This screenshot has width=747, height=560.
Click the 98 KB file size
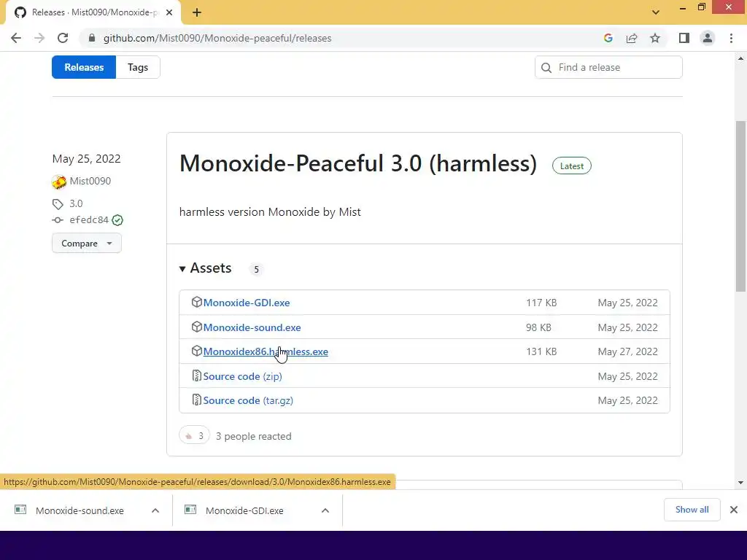[538, 327]
